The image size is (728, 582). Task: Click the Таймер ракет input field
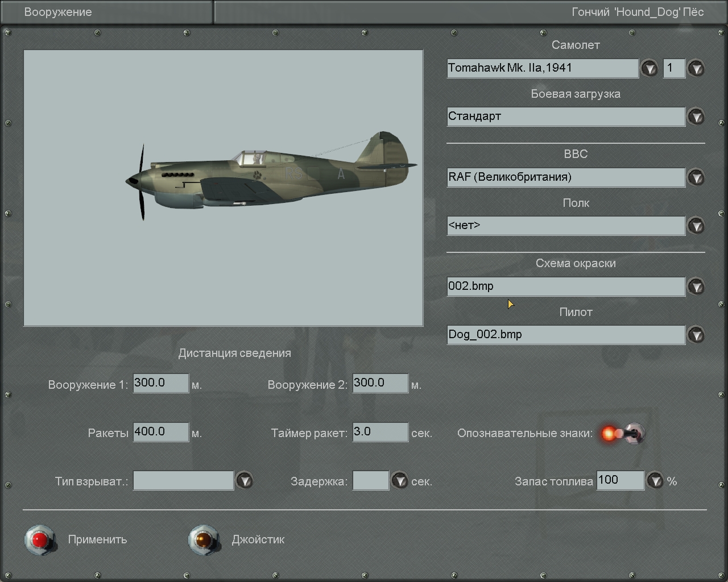[x=380, y=432]
